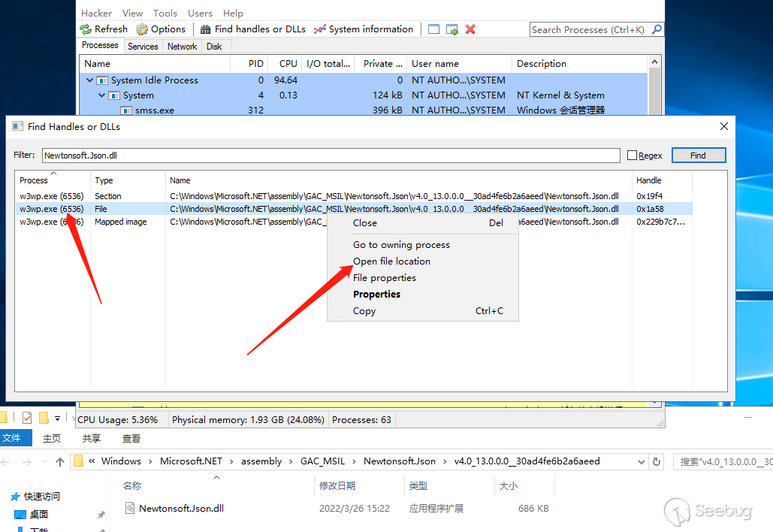Open System information graph icon

(320, 29)
